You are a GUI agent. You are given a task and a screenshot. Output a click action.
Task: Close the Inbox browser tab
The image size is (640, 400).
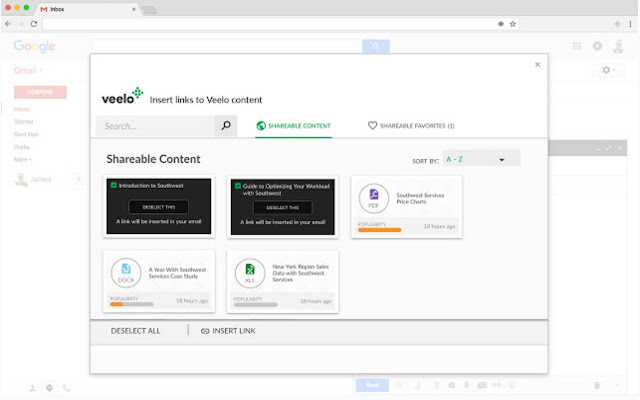click(133, 9)
